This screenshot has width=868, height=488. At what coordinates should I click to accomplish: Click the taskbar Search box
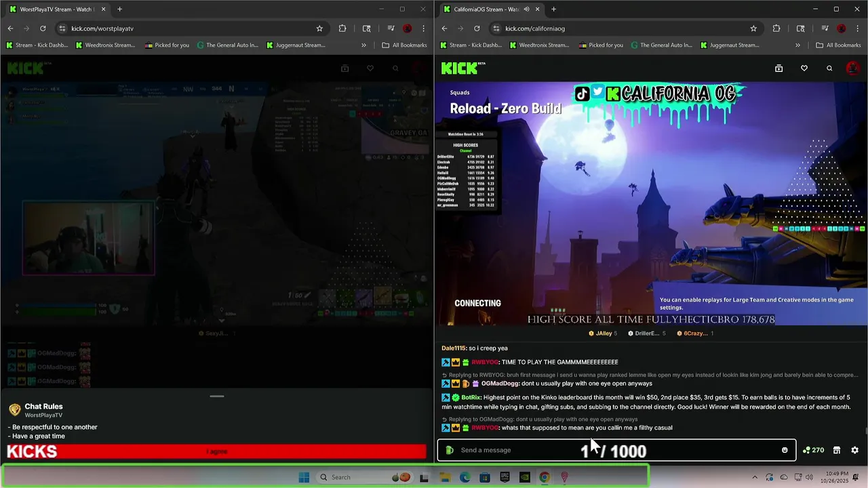click(366, 477)
